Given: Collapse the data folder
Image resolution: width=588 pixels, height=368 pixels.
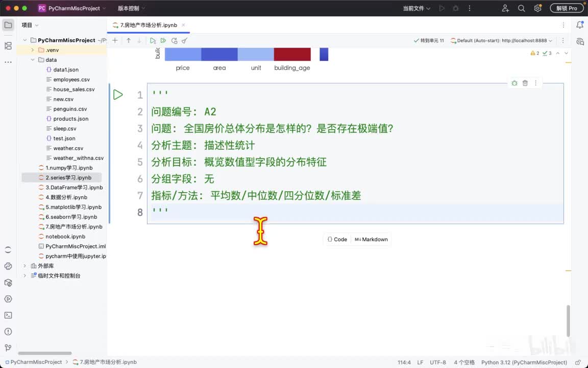Looking at the screenshot, I should click(33, 60).
